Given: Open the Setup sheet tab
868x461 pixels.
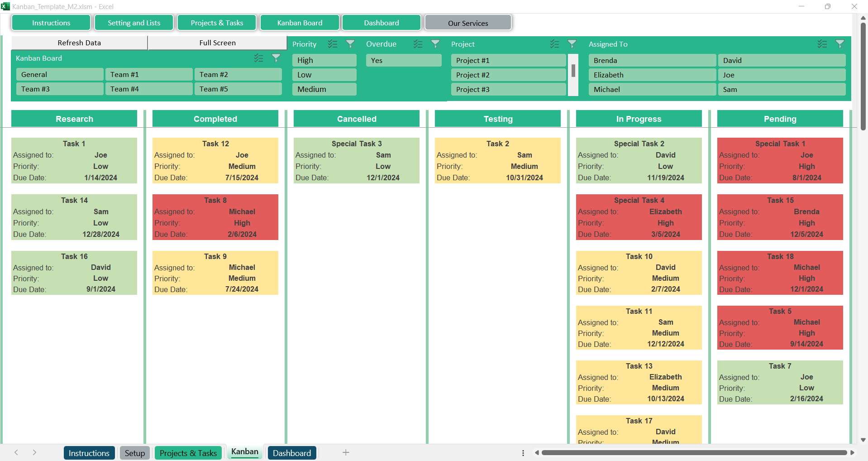Looking at the screenshot, I should (134, 452).
